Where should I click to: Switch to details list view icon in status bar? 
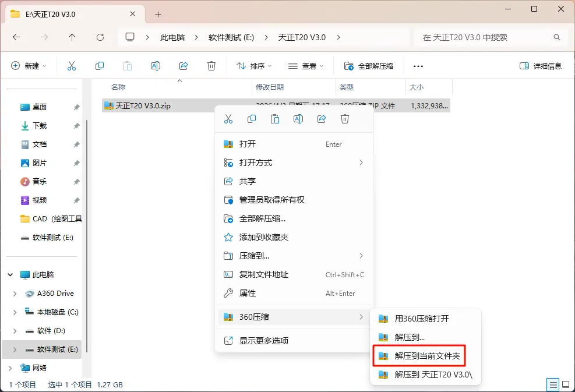click(553, 384)
